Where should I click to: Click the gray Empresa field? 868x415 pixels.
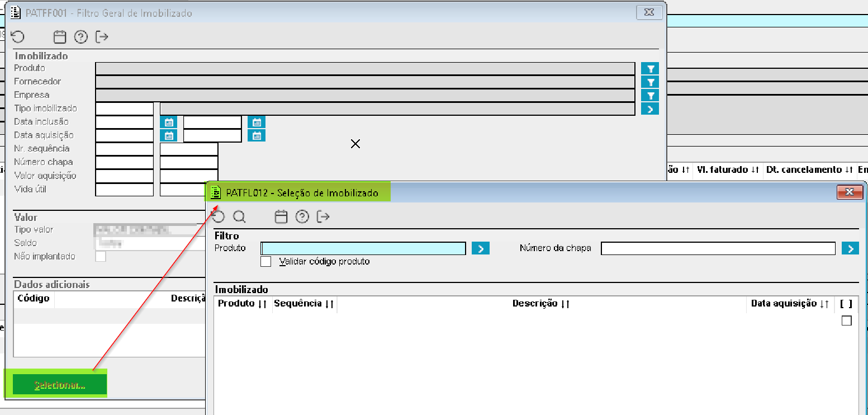(x=365, y=95)
